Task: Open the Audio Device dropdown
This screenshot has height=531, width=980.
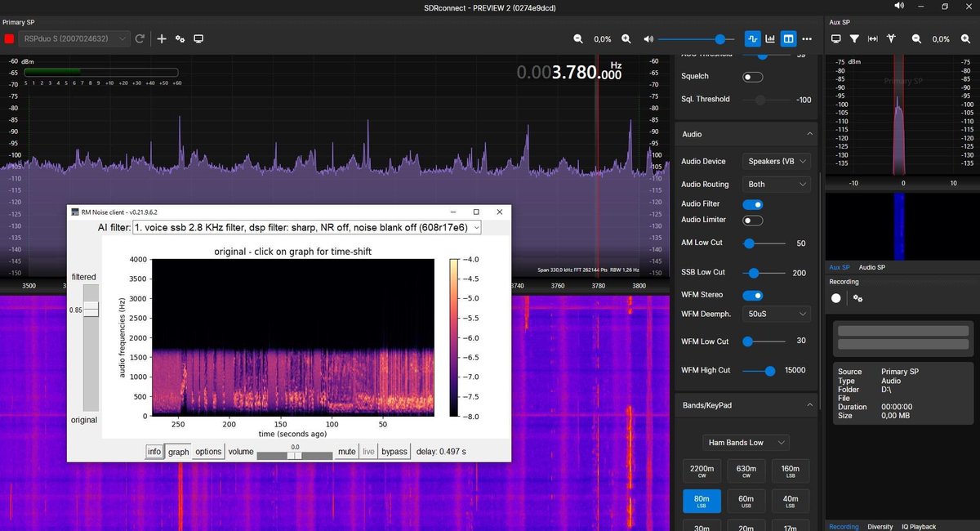Action: tap(776, 161)
